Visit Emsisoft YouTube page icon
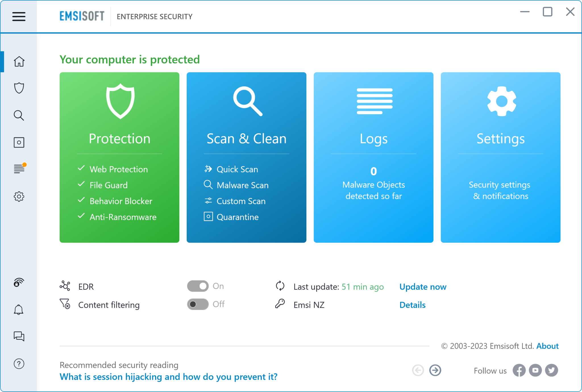This screenshot has width=582, height=392. (535, 370)
